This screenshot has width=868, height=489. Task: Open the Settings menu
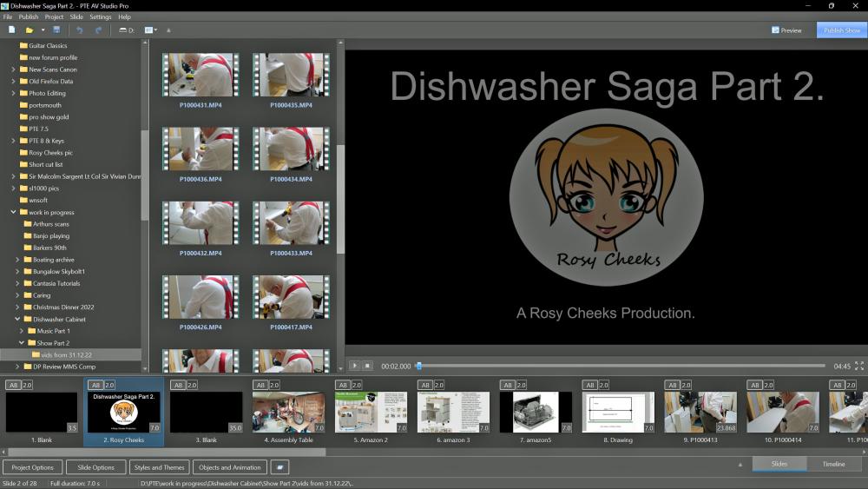100,17
